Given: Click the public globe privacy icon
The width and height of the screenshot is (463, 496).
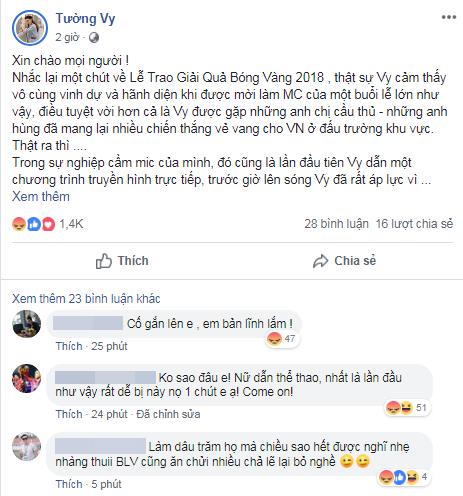Looking at the screenshot, I should (x=94, y=37).
